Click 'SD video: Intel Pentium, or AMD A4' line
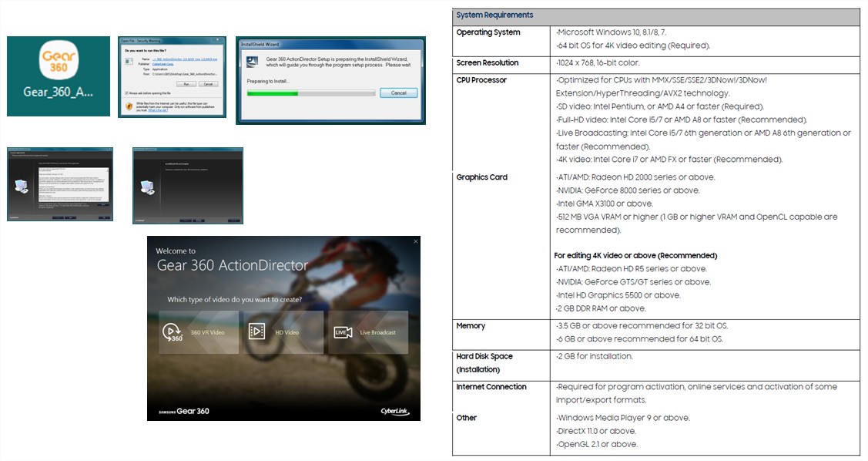Viewport: 868px width, 461px height. (659, 106)
